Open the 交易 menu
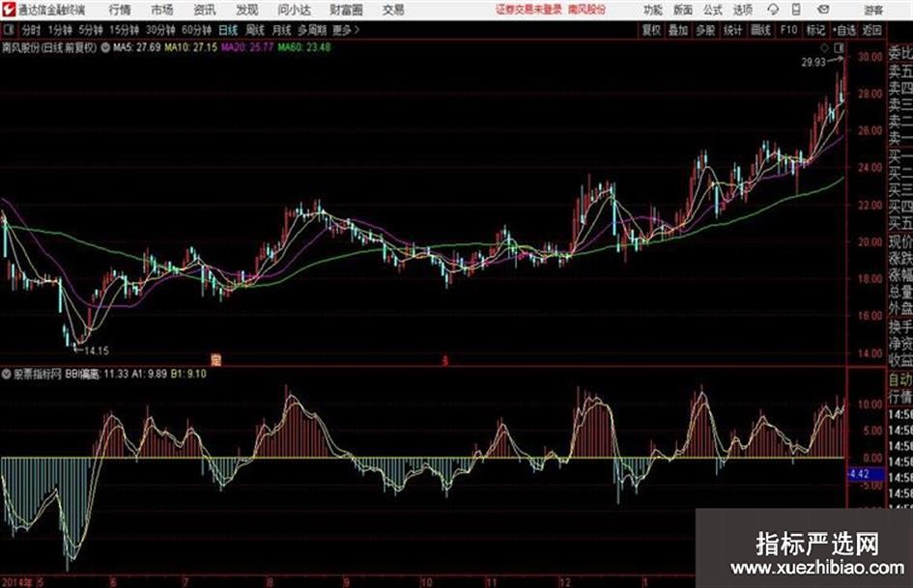 pos(393,10)
